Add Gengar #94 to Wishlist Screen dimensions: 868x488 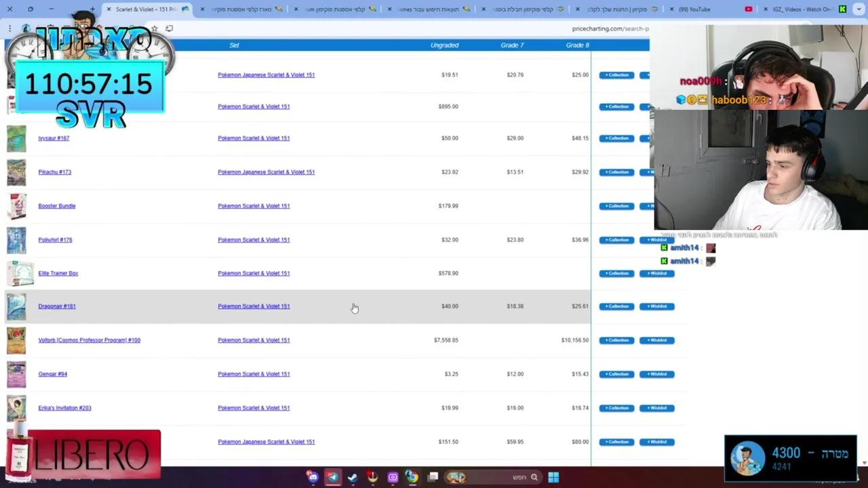point(657,374)
